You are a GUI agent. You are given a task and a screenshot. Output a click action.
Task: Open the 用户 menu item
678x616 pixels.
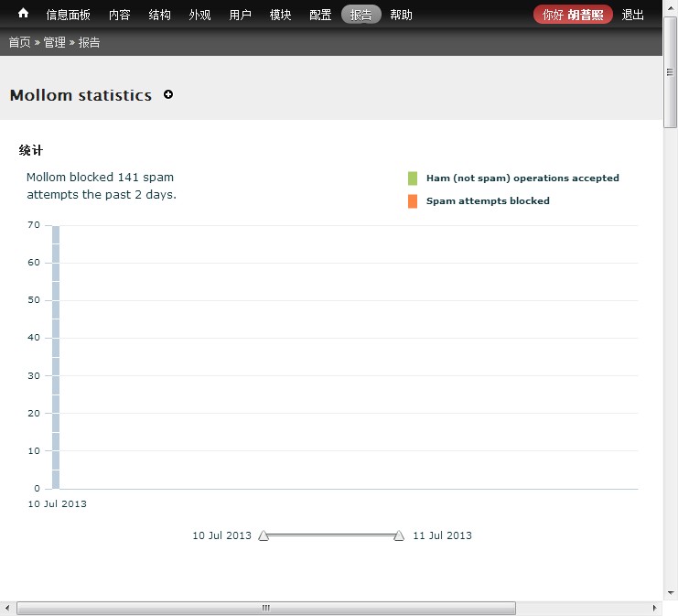coord(240,15)
